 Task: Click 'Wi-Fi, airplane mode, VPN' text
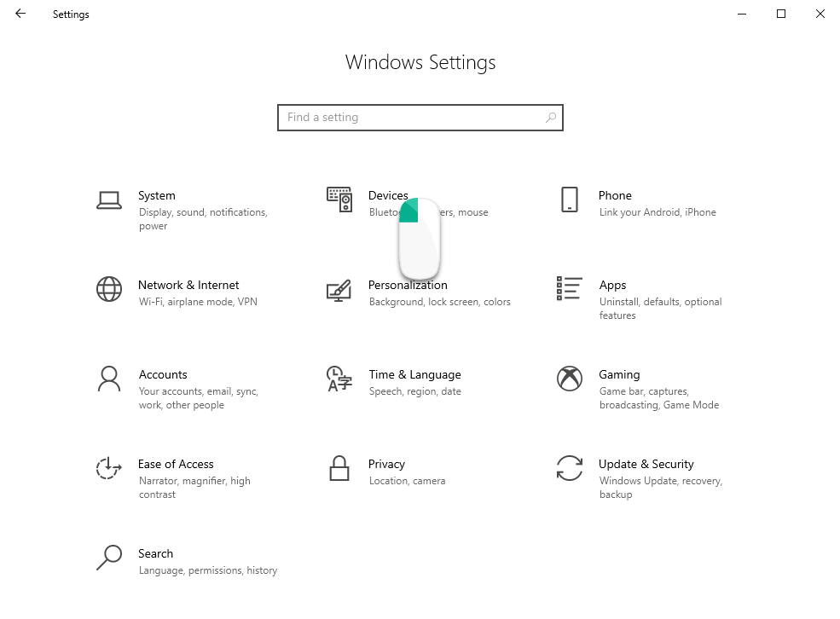tap(198, 302)
